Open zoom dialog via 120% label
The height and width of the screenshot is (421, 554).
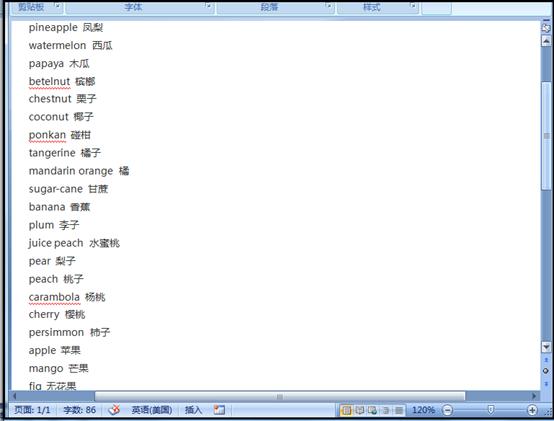click(423, 410)
